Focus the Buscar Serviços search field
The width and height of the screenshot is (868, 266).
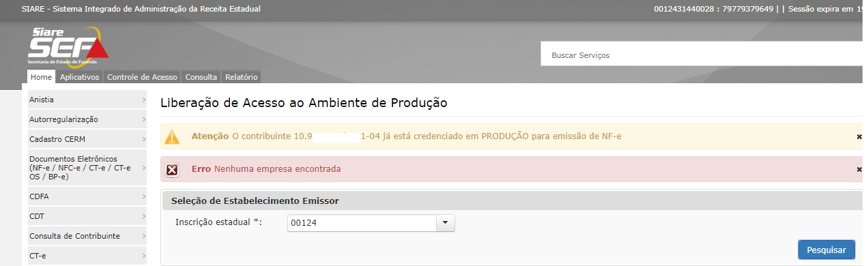[704, 55]
